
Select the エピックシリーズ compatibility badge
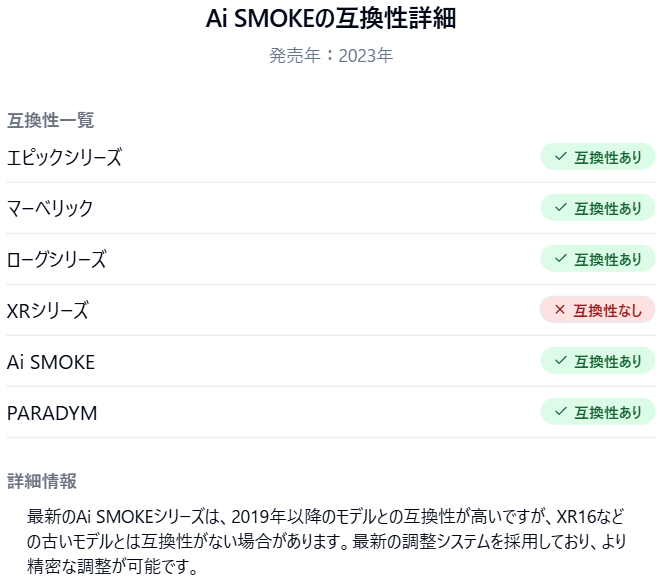coord(598,157)
